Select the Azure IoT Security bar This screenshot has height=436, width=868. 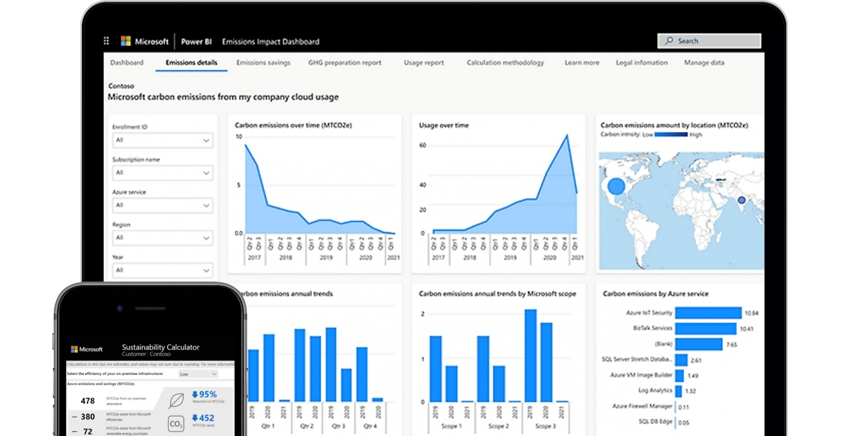point(708,313)
